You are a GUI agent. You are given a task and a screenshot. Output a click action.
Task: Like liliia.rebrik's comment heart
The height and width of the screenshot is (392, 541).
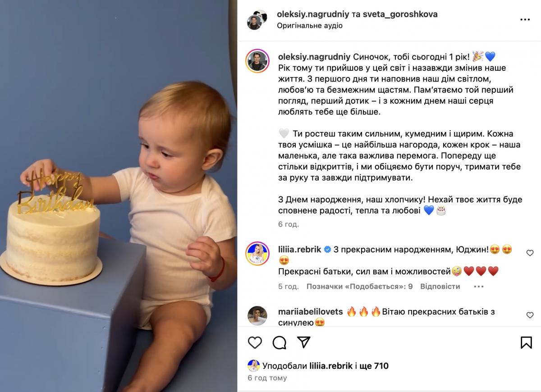530,253
